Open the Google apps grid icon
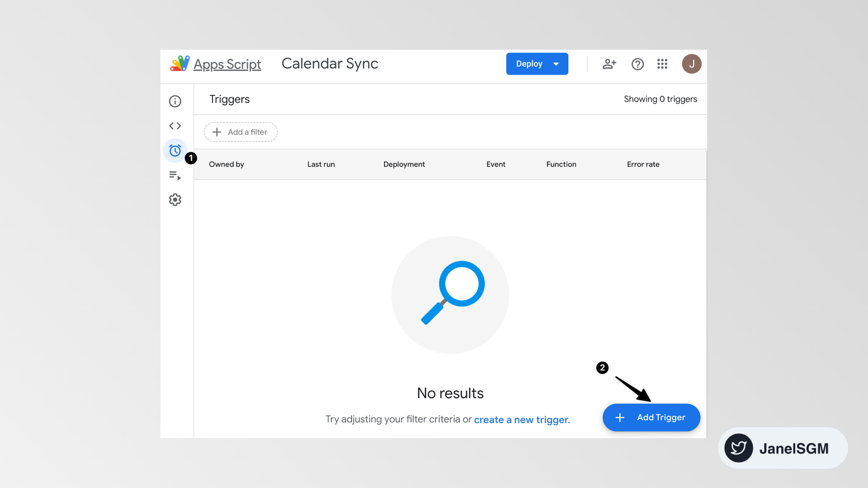 [x=662, y=64]
